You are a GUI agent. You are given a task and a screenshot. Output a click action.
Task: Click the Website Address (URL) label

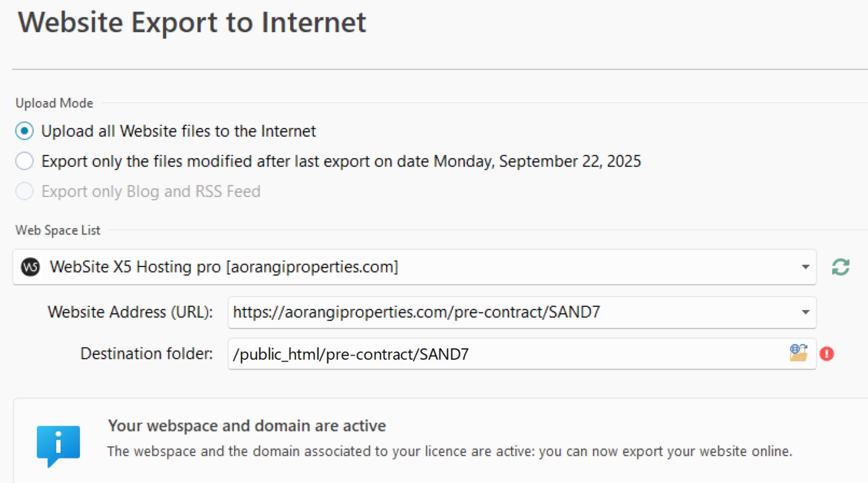tap(131, 312)
